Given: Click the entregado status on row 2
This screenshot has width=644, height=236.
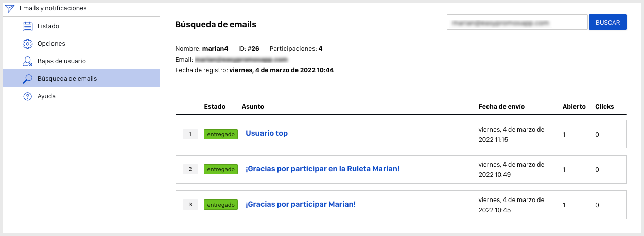Looking at the screenshot, I should [x=221, y=169].
